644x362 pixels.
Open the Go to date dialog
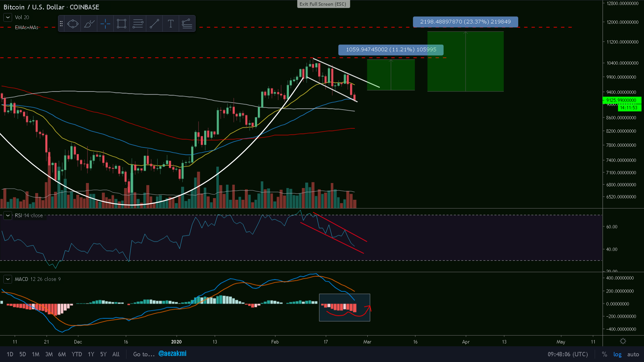pos(144,354)
